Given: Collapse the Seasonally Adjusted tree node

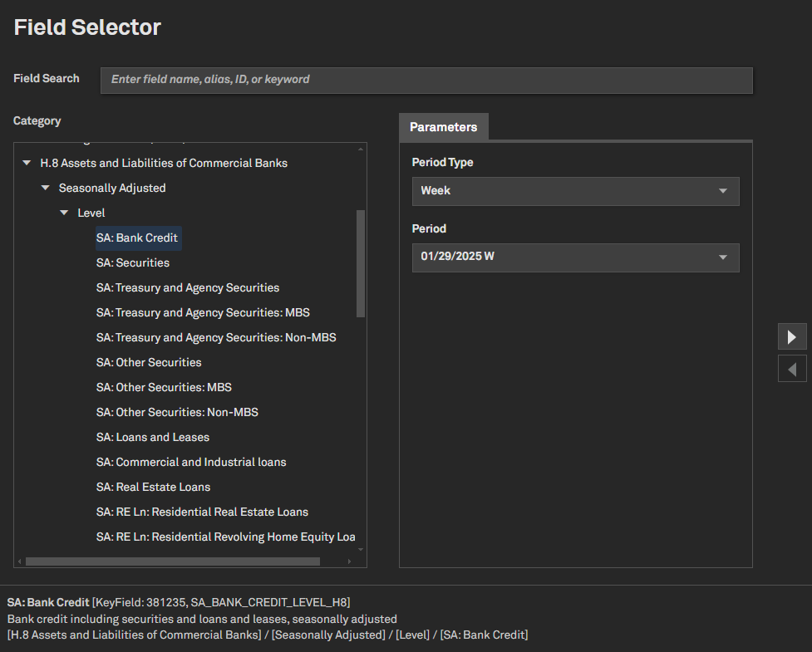Looking at the screenshot, I should 46,189.
